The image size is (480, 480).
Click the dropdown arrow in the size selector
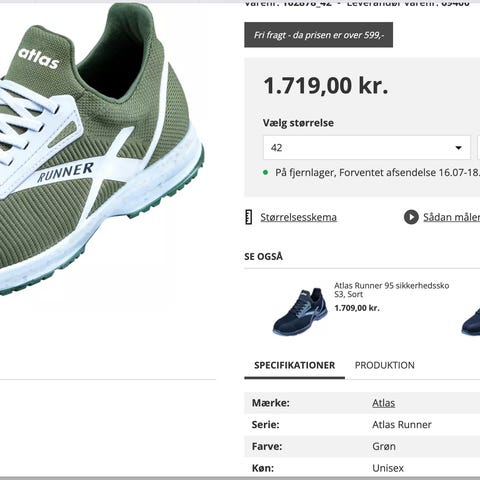[x=459, y=148]
